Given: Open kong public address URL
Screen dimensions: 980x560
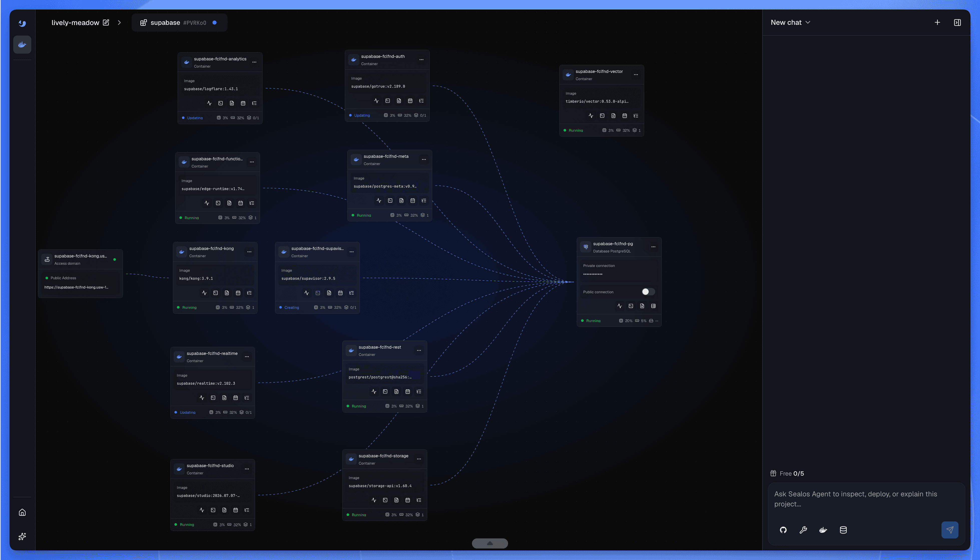Looking at the screenshot, I should tap(76, 287).
